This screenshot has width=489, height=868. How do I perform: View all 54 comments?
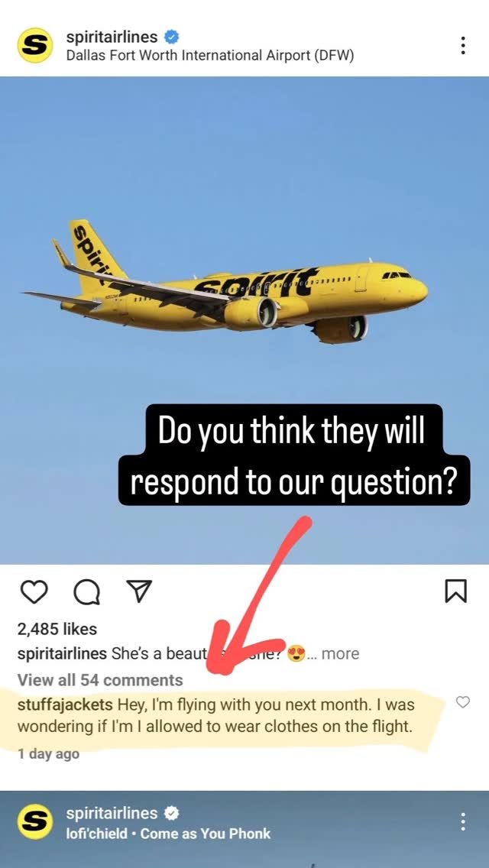(x=100, y=680)
